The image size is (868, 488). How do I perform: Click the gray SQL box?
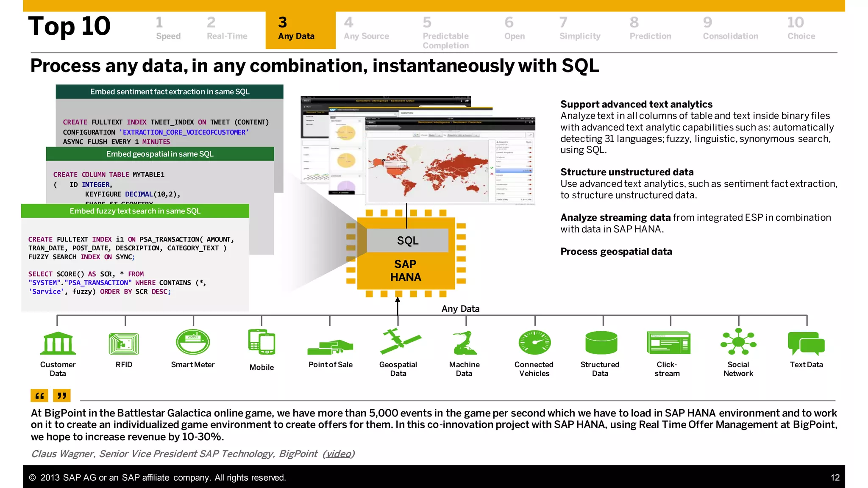tap(407, 241)
